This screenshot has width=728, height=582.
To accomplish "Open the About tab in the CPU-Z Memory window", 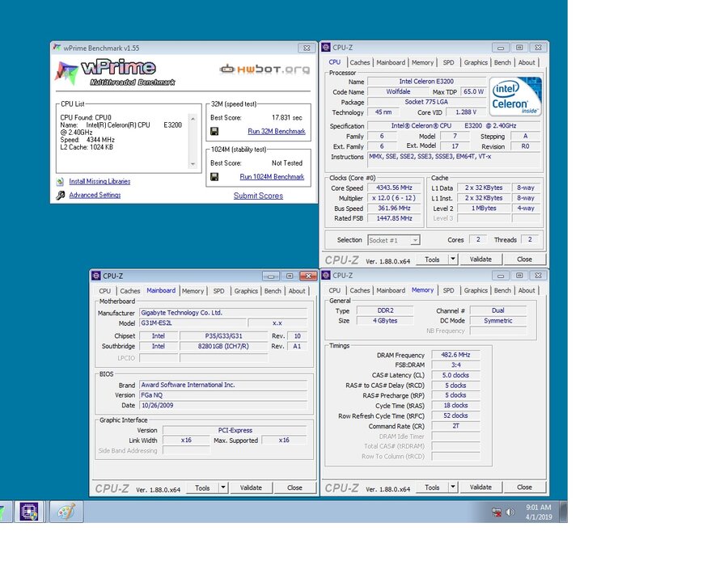I will [527, 290].
